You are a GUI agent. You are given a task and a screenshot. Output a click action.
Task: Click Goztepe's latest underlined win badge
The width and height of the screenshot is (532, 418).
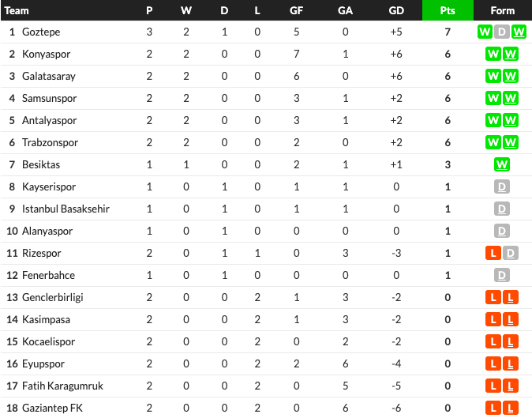coord(519,32)
